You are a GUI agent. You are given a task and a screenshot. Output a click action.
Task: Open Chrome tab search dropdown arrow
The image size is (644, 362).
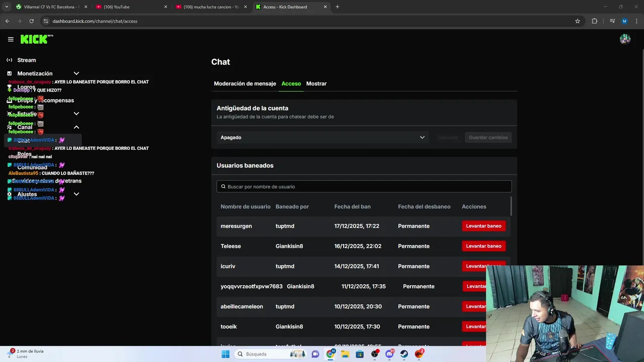pyautogui.click(x=7, y=7)
